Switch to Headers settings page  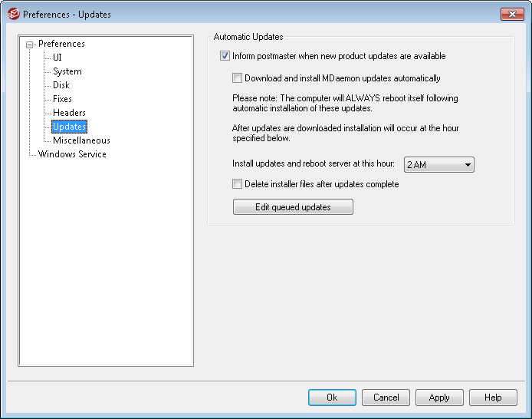69,113
